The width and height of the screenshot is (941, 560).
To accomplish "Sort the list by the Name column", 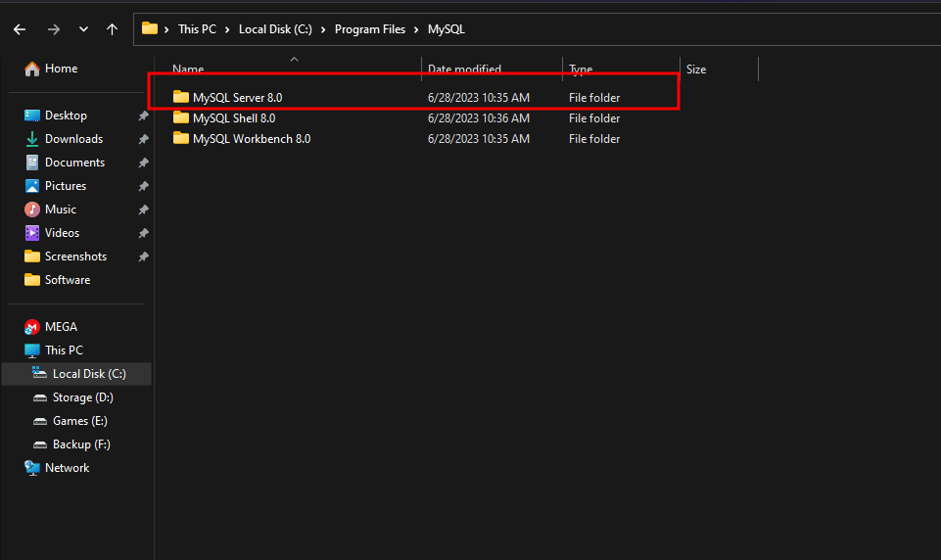I will click(188, 70).
